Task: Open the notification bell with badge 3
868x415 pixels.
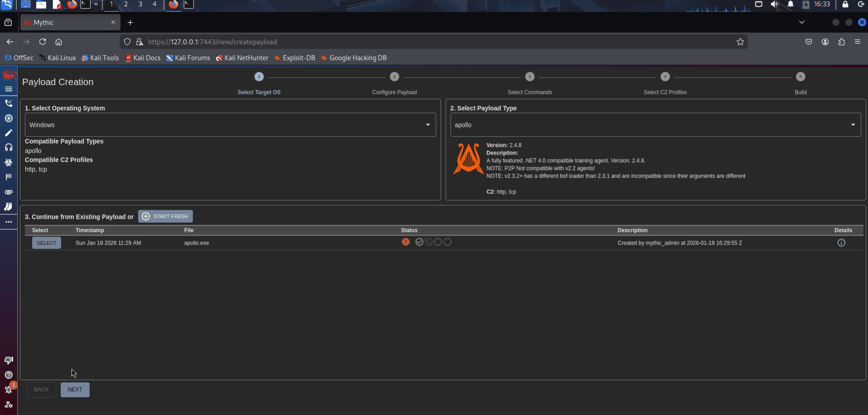Action: pos(9,389)
